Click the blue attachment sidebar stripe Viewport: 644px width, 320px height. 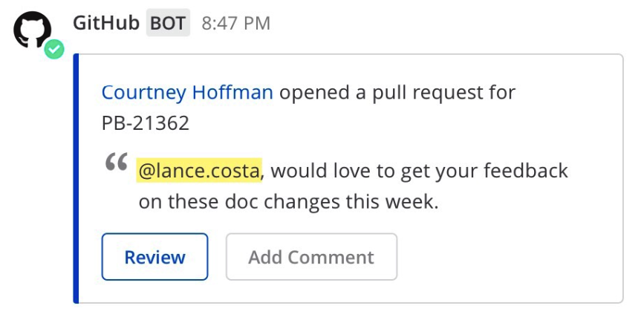(x=76, y=178)
